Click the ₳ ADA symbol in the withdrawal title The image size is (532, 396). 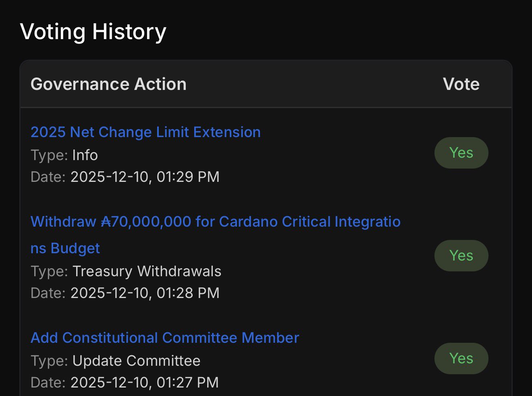point(106,222)
